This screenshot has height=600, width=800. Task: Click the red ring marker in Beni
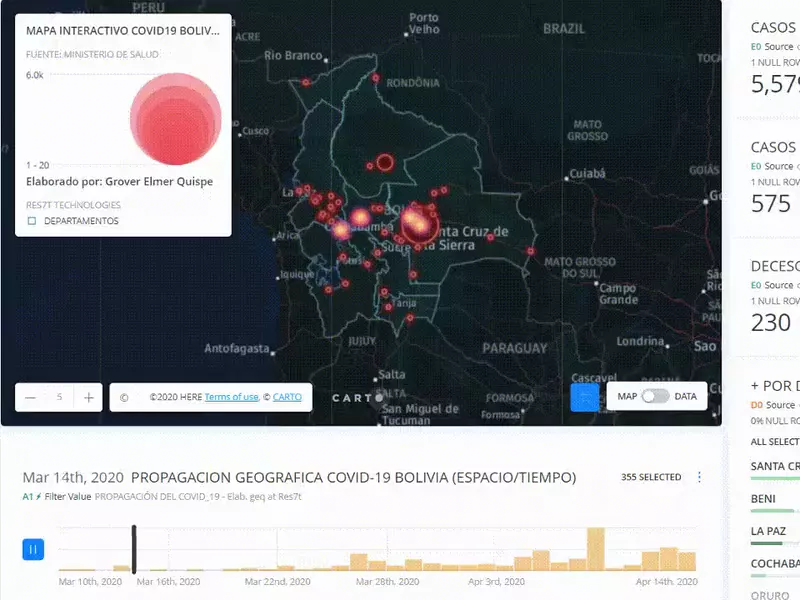(385, 163)
